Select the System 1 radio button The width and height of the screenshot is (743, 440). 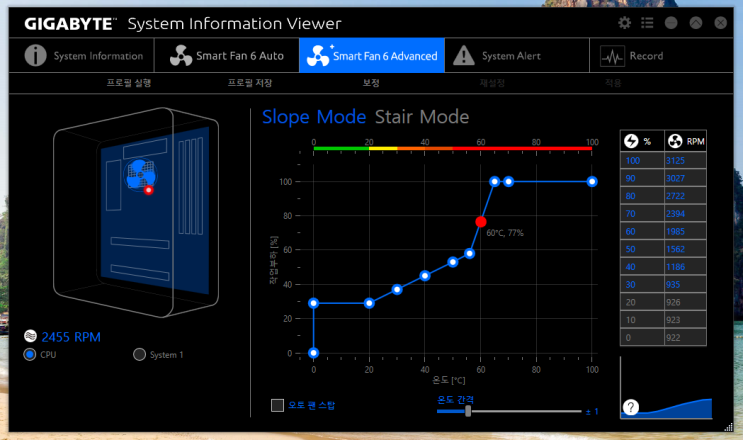(139, 354)
